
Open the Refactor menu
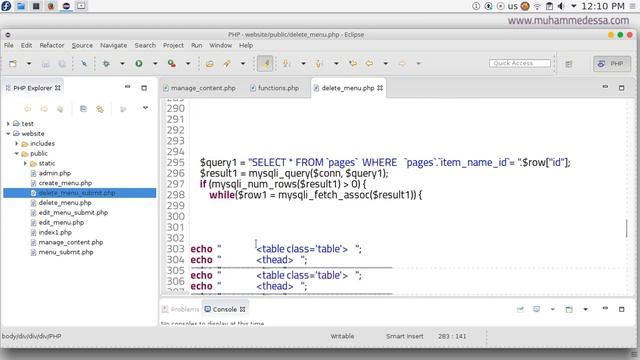(52, 45)
